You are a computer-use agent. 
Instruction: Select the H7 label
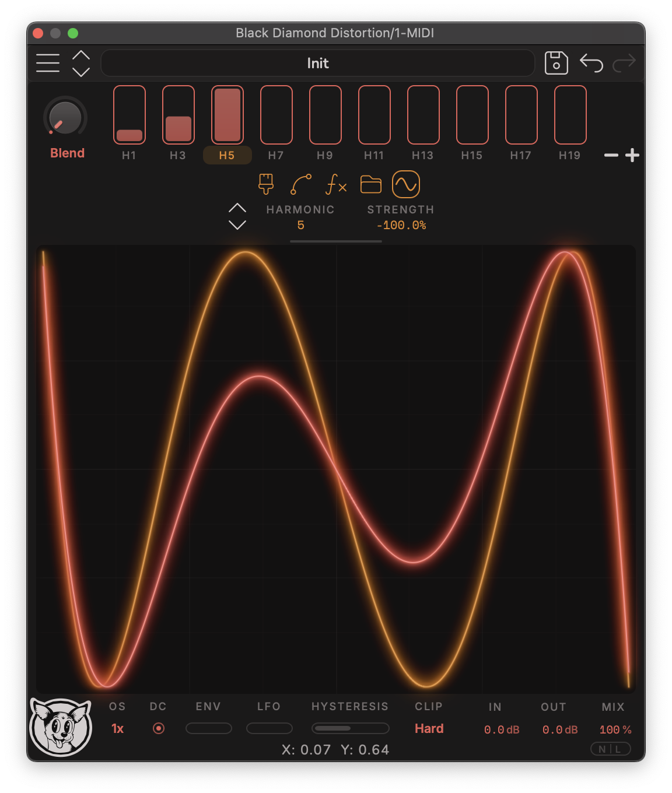[276, 155]
